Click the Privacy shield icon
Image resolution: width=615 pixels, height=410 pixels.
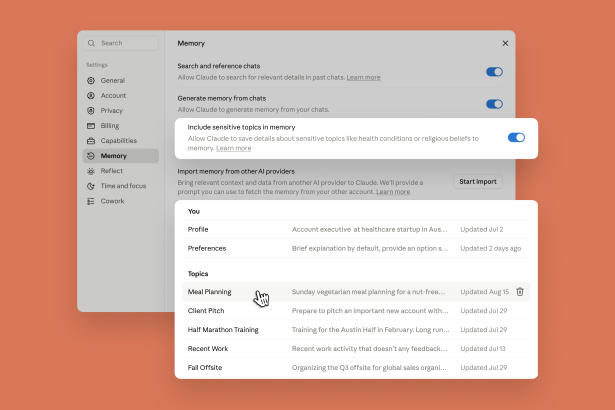tap(91, 111)
